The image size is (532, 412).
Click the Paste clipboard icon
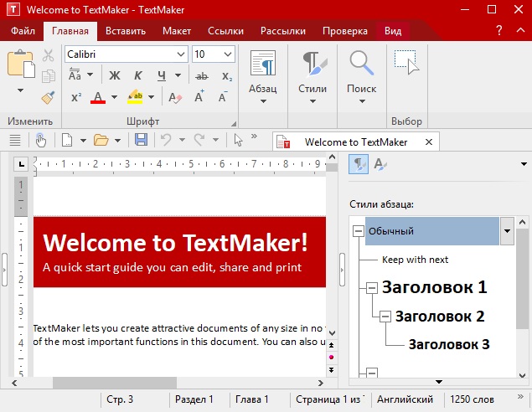(x=20, y=65)
